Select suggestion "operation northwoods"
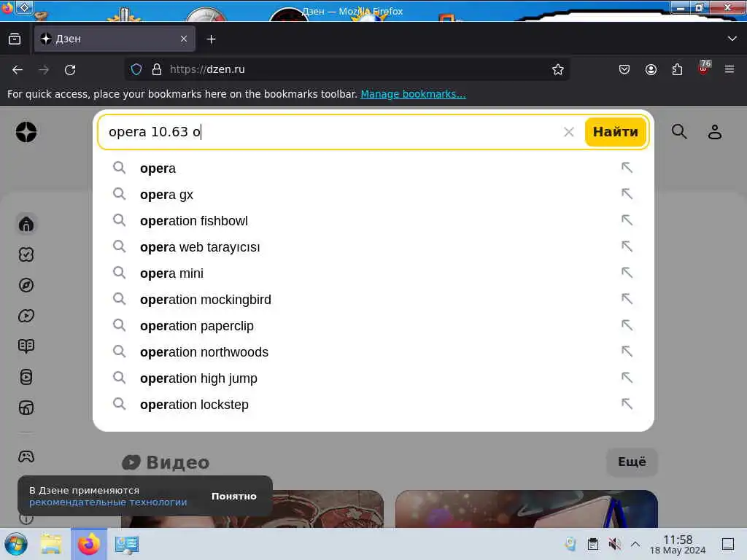The image size is (747, 560). [373, 351]
